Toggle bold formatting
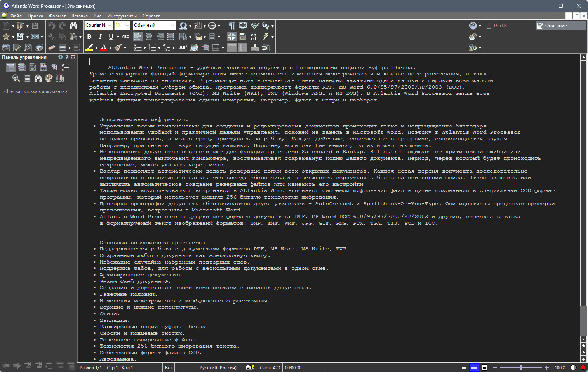This screenshot has height=372, width=588. click(89, 37)
